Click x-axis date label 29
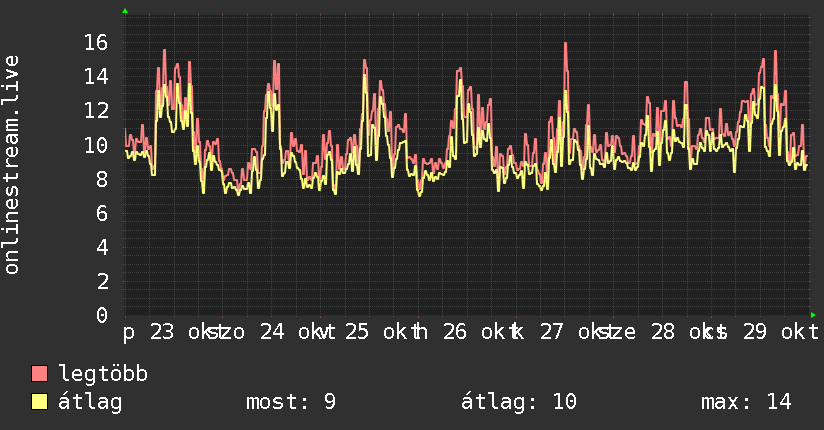The width and height of the screenshot is (824, 430). pos(755,332)
